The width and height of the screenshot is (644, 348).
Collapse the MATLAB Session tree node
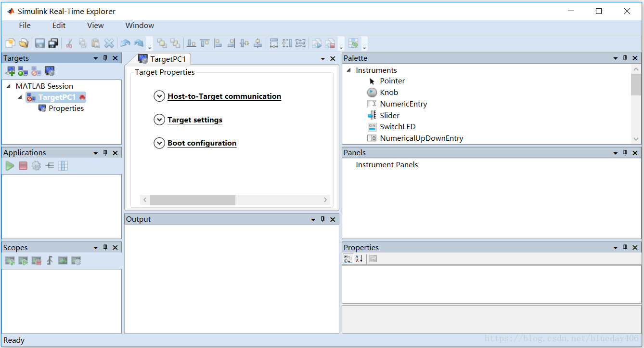[9, 86]
